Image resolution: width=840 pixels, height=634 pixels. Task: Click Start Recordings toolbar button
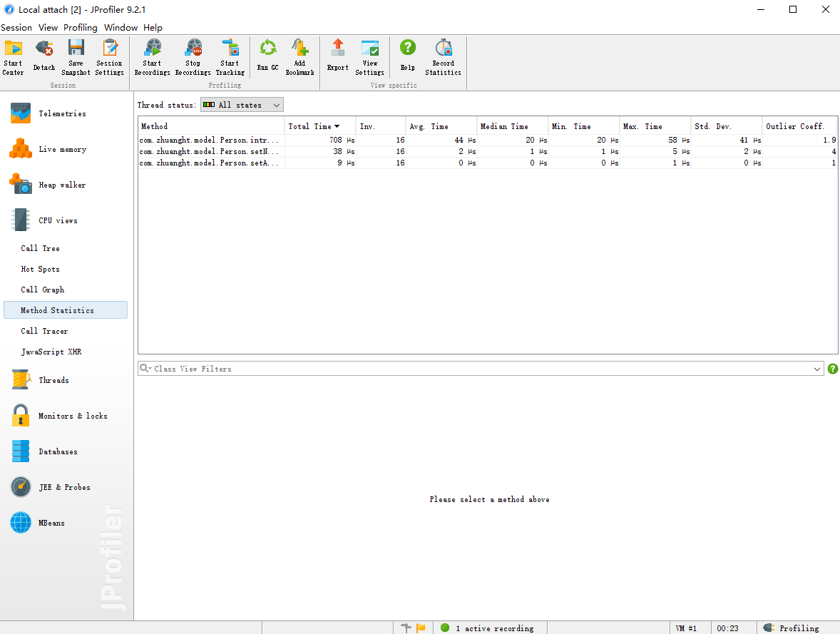(x=152, y=57)
